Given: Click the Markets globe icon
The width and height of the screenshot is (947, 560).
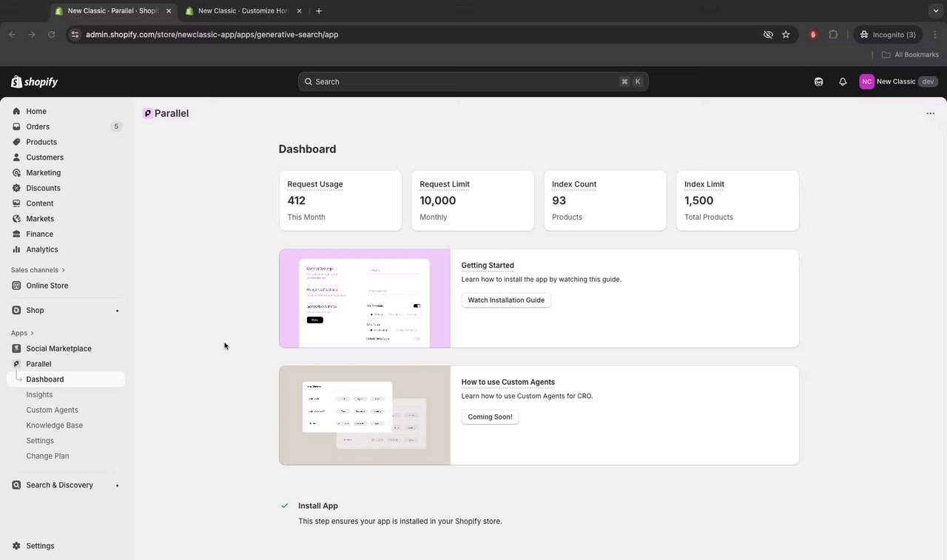Looking at the screenshot, I should (16, 219).
